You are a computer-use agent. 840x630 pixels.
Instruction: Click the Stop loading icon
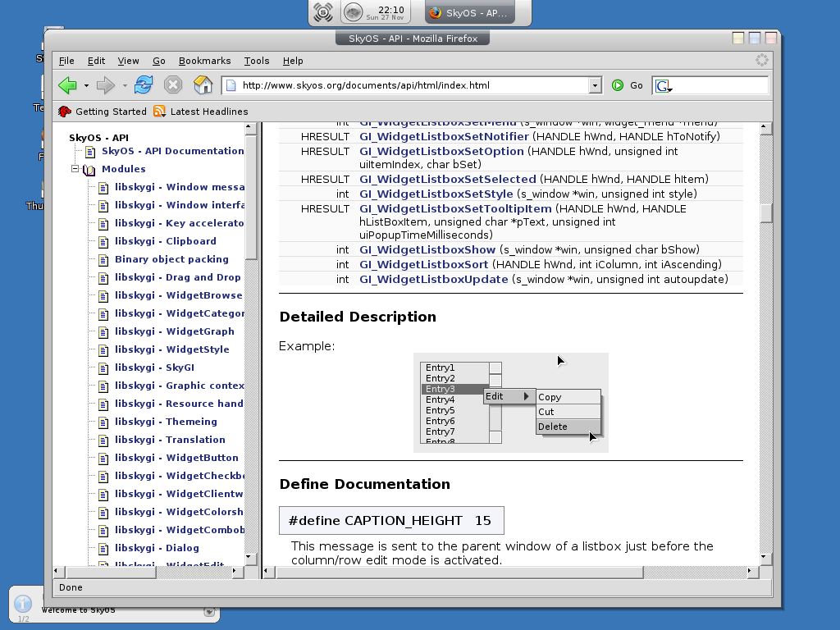(172, 85)
